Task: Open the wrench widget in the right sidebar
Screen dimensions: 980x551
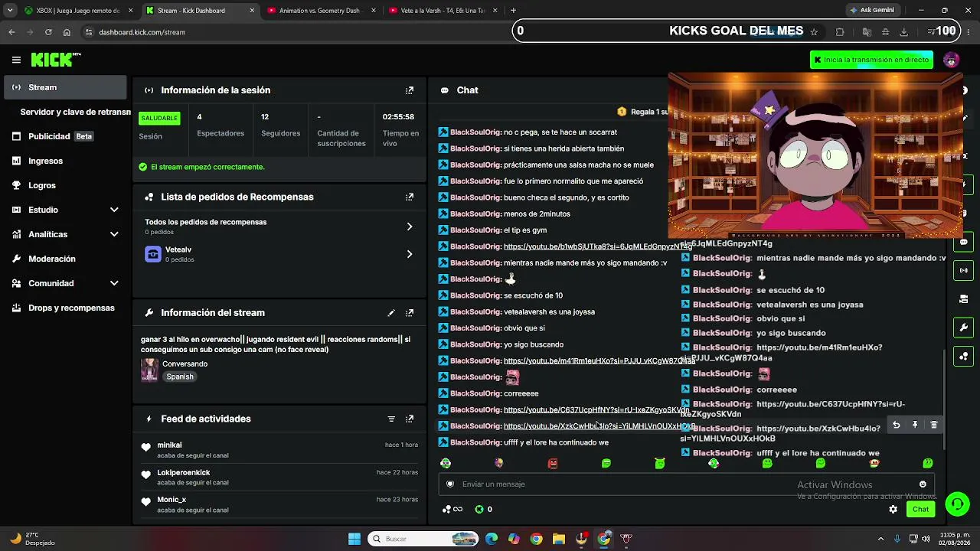Action: pyautogui.click(x=963, y=328)
